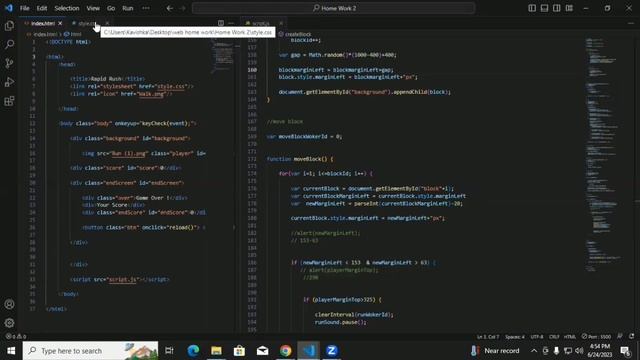Click the notifications bell in status bar
Viewport: 640px width, 360px height.
point(631,336)
